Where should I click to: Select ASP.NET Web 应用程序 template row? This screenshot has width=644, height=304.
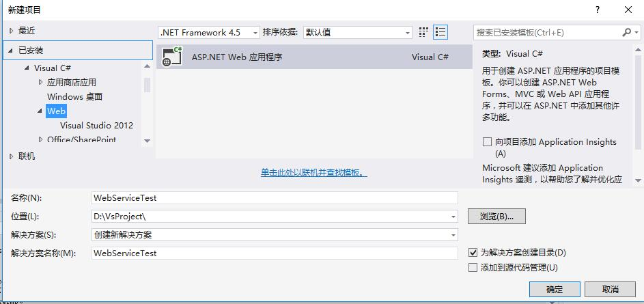[x=315, y=57]
